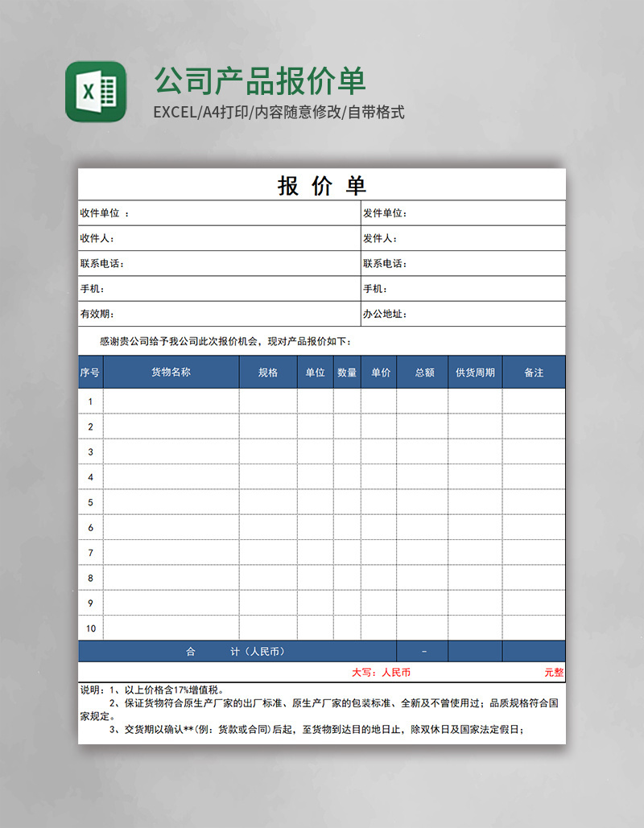Select the 货物名称 column header

(x=171, y=371)
